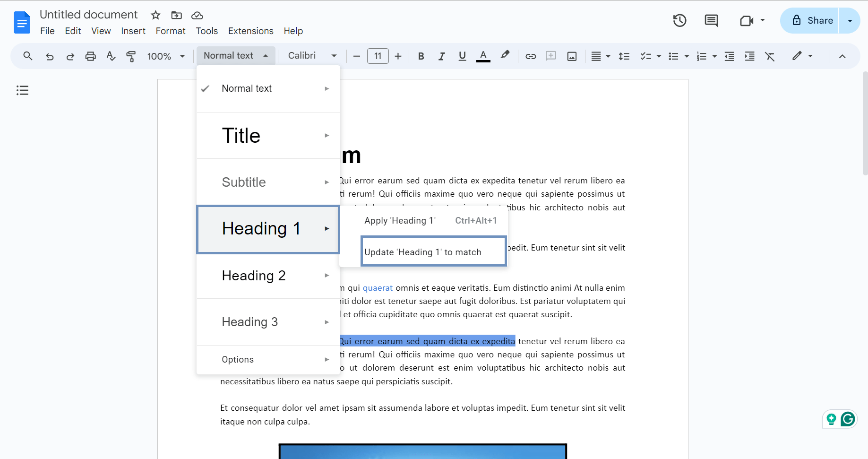
Task: Print the document
Action: click(x=90, y=56)
